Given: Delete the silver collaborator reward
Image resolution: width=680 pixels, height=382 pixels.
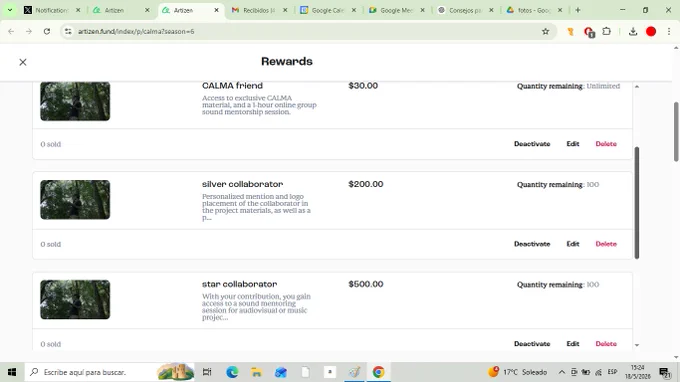Looking at the screenshot, I should pos(606,244).
